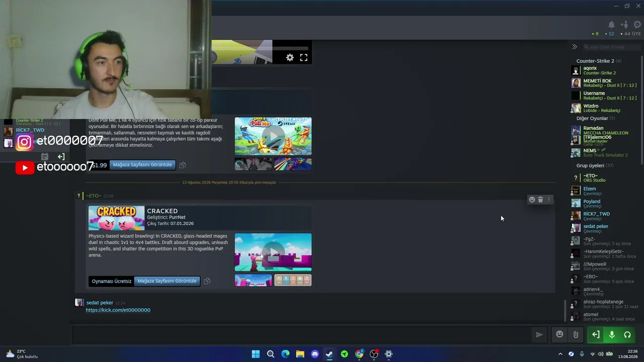Image resolution: width=644 pixels, height=362 pixels.
Task: Collapse the member list with double chevron
Action: (x=574, y=47)
